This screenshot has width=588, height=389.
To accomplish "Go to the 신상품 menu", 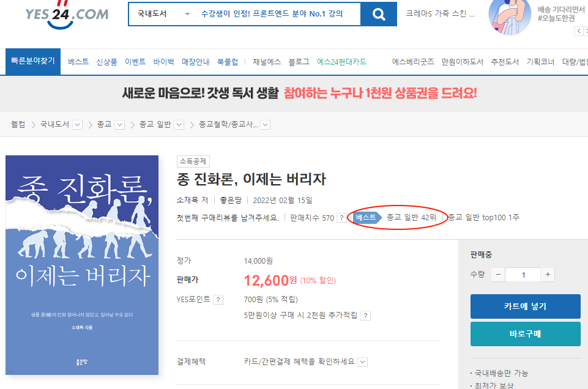I will (107, 62).
